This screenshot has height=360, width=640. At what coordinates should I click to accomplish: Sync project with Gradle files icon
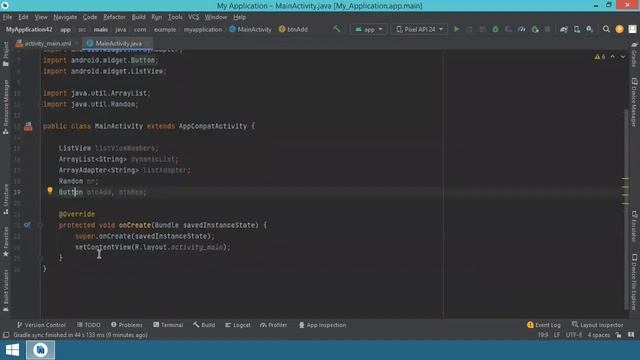564,29
